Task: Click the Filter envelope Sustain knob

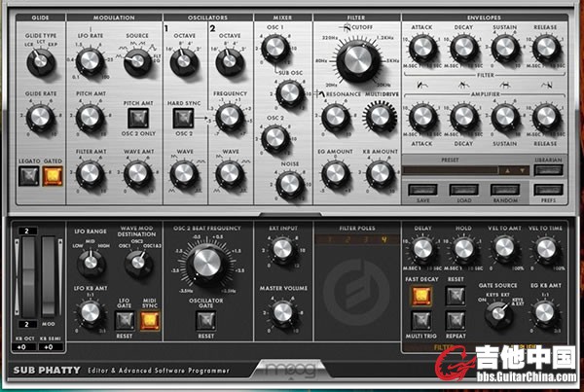Action: [x=505, y=48]
